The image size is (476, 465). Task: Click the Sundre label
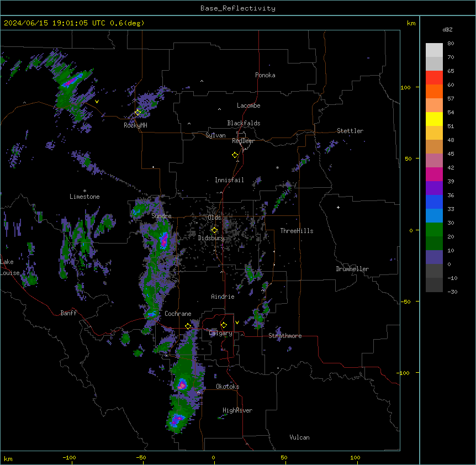pyautogui.click(x=161, y=216)
